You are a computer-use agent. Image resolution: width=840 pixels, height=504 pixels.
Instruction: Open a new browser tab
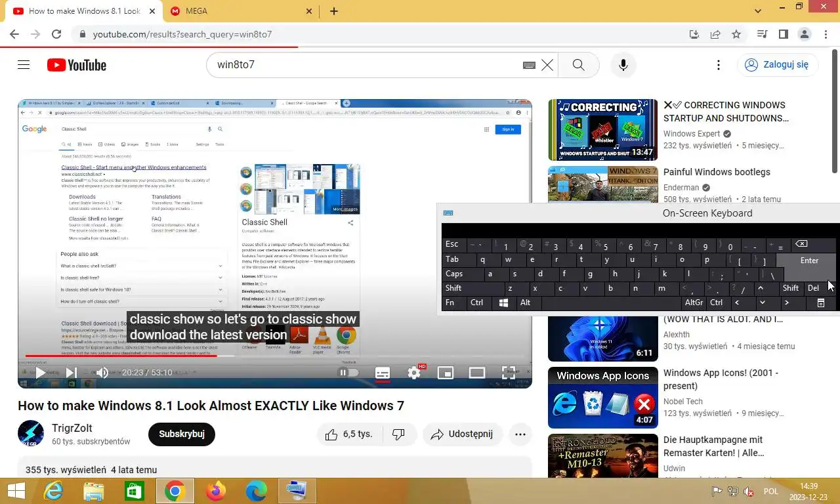click(x=334, y=11)
